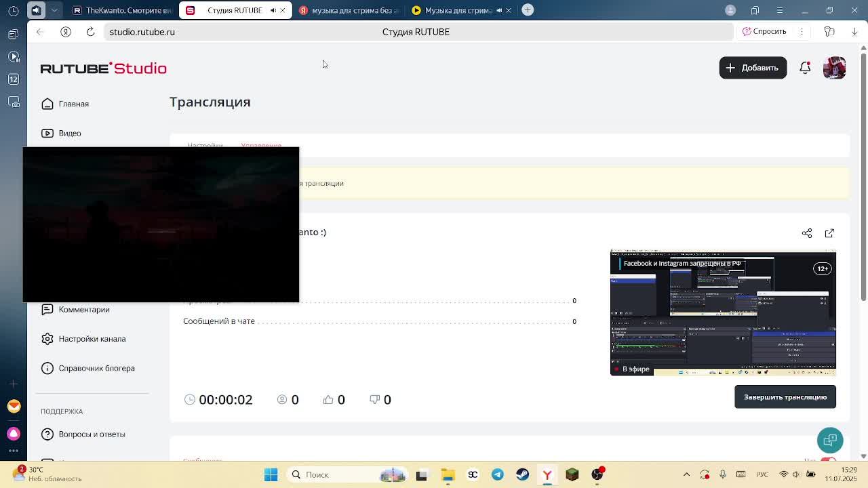Toggle the browser sound speaker button
868x488 pixels.
tap(37, 10)
